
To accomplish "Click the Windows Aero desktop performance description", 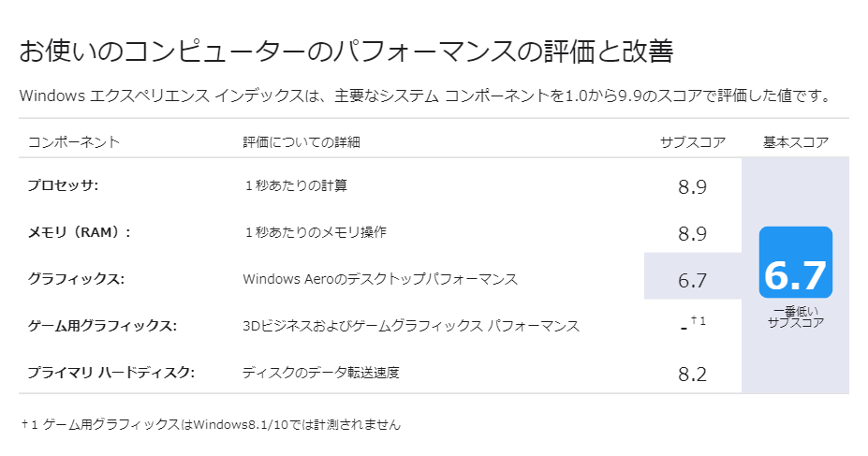I will coord(380,279).
